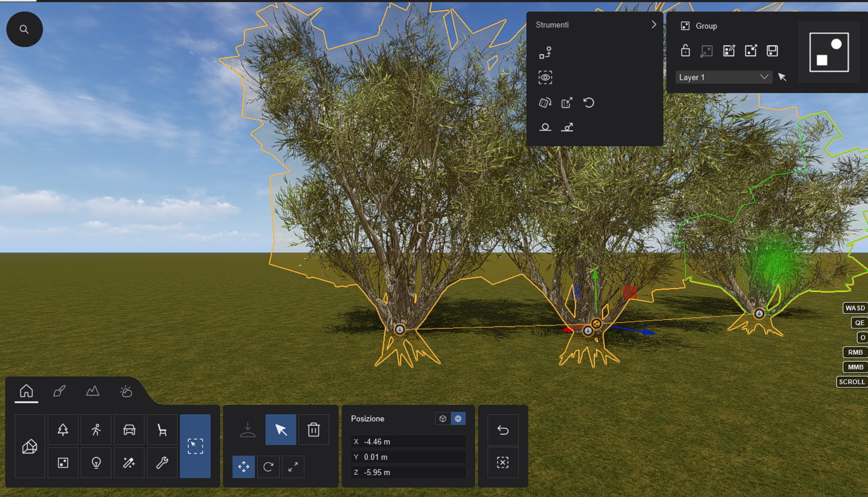Open the Layer 1 dropdown

(723, 77)
